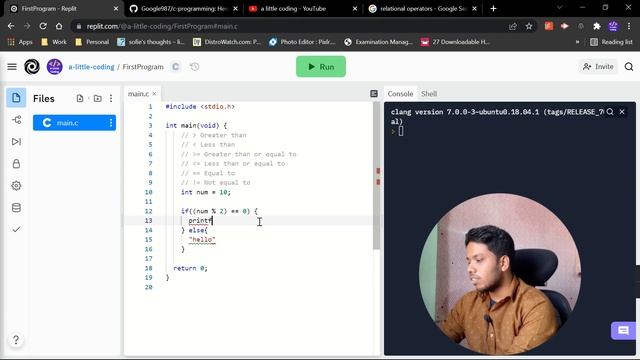Open Photo Editor Pixlr bookmark
Image resolution: width=640 pixels, height=360 pixels.
302,42
